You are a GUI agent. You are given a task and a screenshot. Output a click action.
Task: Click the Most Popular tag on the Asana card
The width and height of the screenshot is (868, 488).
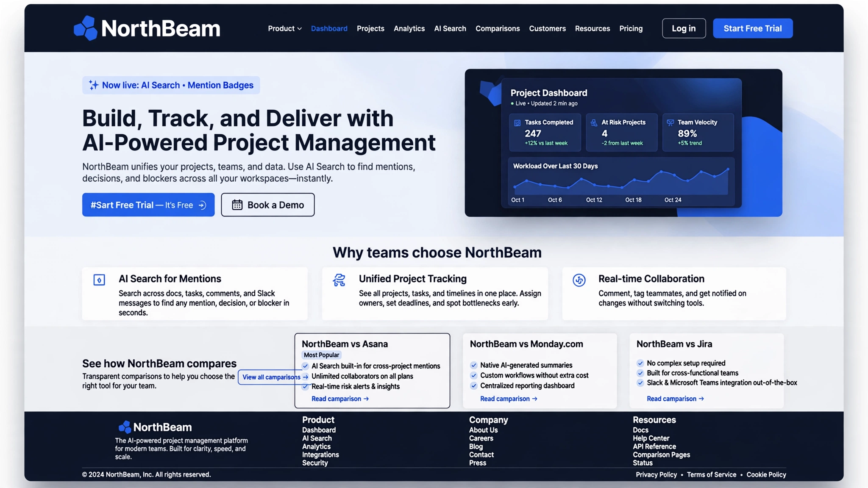[x=321, y=355]
